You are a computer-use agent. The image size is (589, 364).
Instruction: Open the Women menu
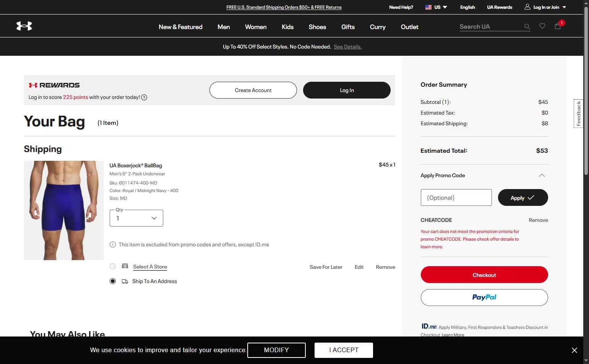(x=256, y=27)
